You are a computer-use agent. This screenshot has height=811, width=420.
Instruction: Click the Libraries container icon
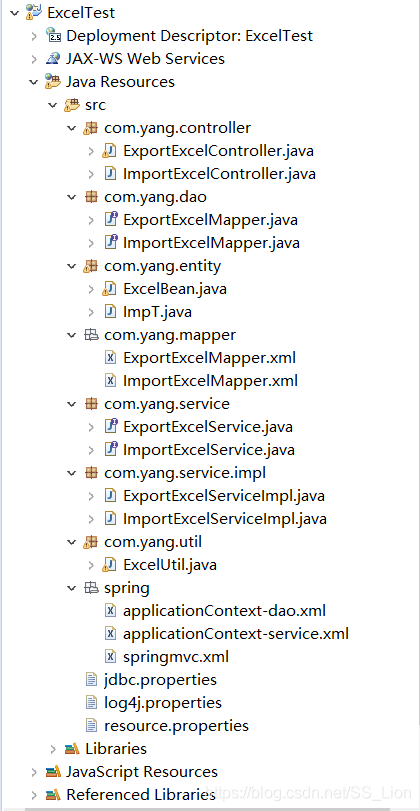(72, 748)
